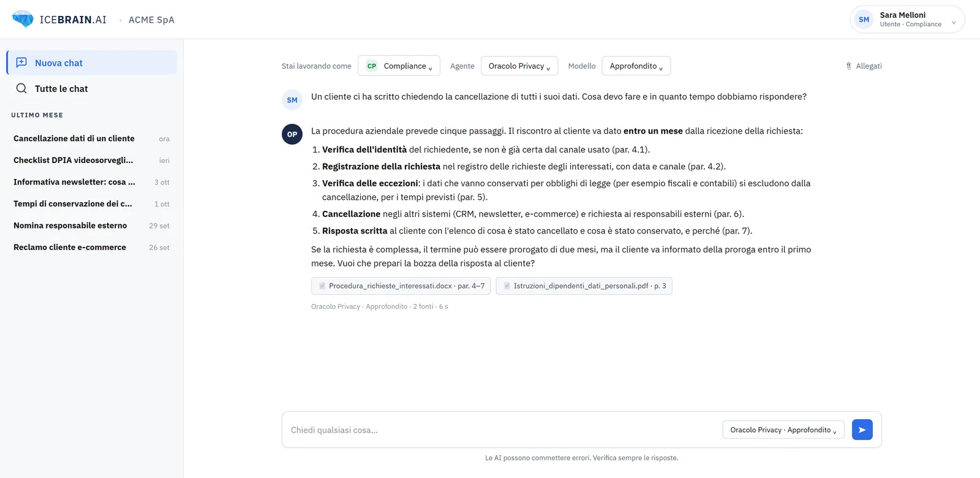Focus the Chiedi qualsiasi cosa input field
The height and width of the screenshot is (478, 980).
click(x=502, y=430)
